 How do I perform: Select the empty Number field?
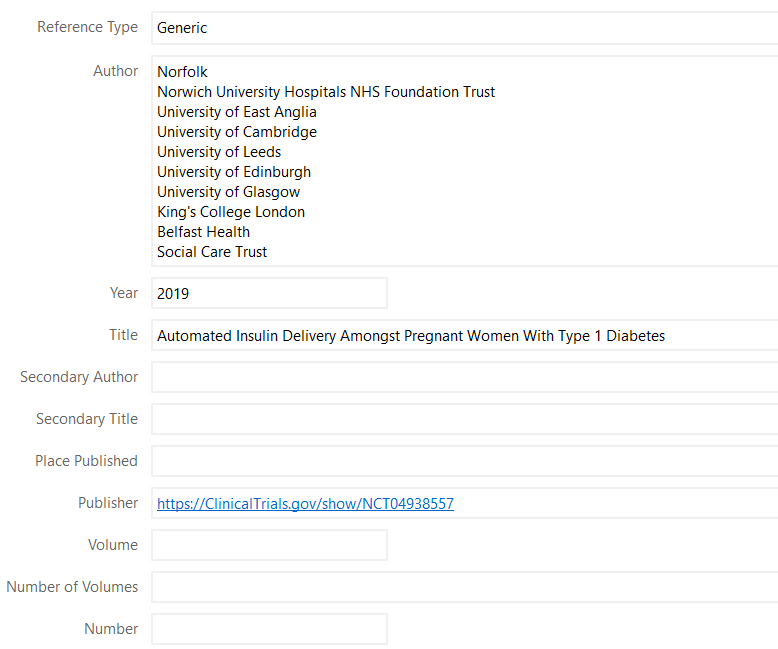268,630
